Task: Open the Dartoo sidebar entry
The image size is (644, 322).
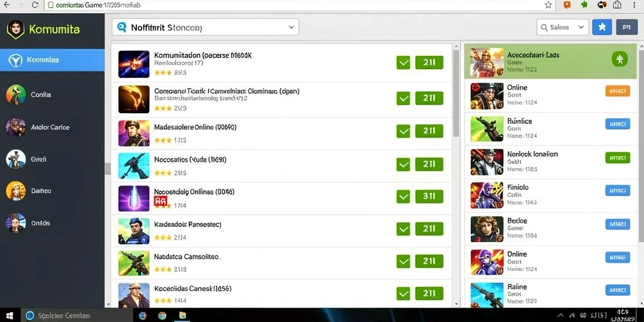Action: (41, 191)
